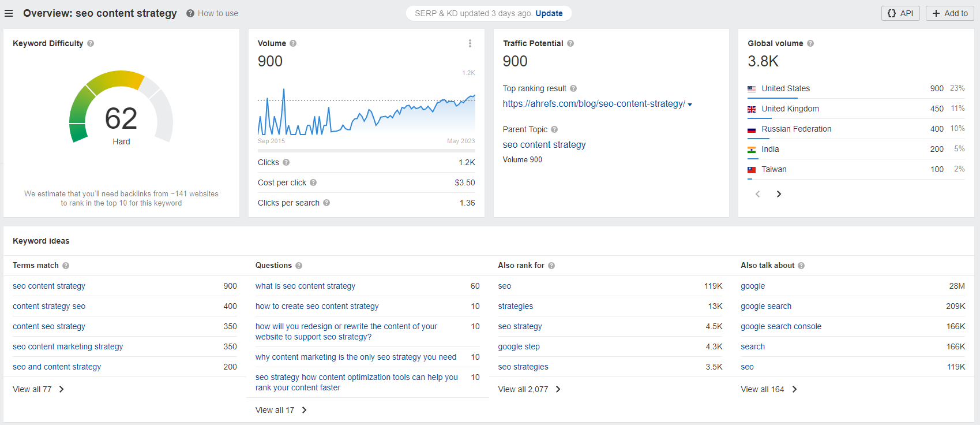The width and height of the screenshot is (980, 425).
Task: Click Traffic Potential info icon
Action: [570, 43]
